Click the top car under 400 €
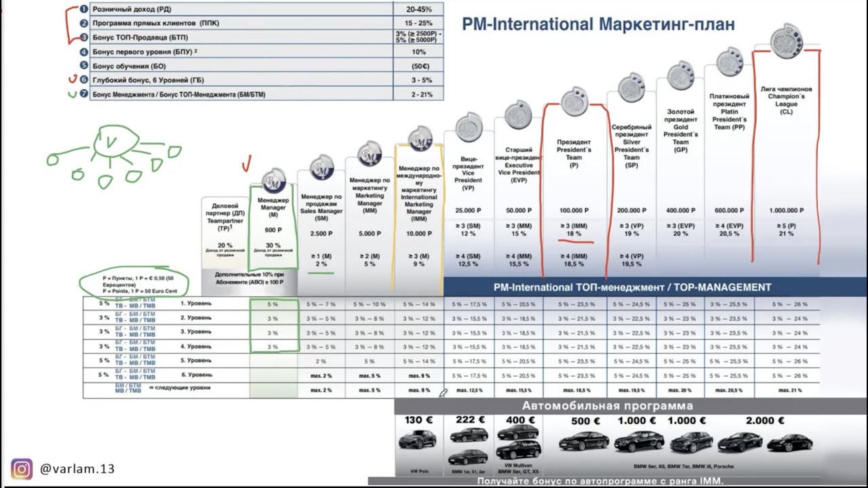Screen dimensions: 868x488 point(519,432)
